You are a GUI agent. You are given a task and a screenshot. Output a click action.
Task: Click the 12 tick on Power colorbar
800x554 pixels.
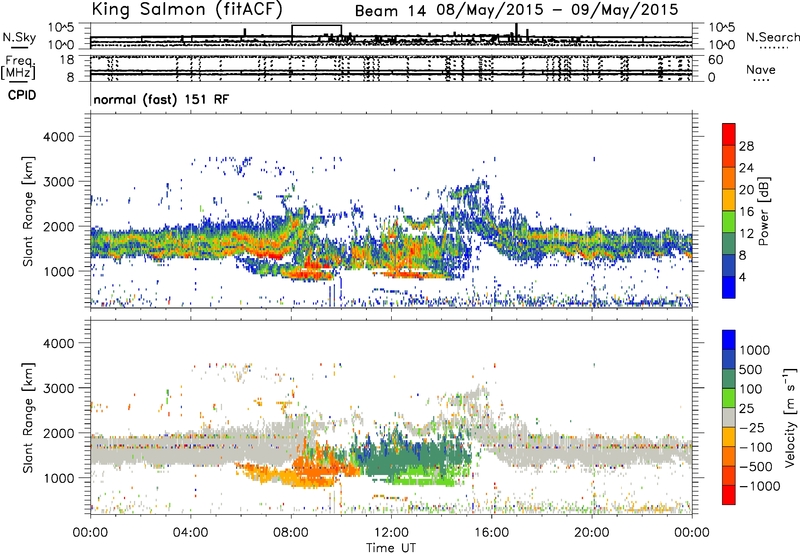tap(746, 234)
